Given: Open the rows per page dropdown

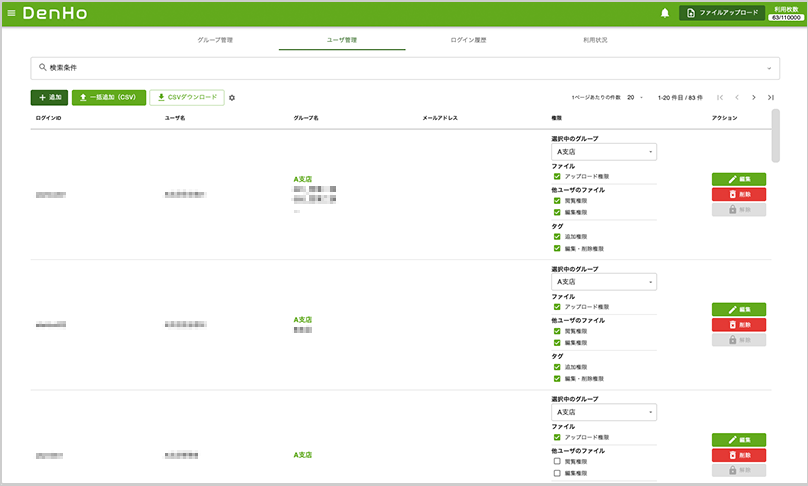Looking at the screenshot, I should 635,97.
